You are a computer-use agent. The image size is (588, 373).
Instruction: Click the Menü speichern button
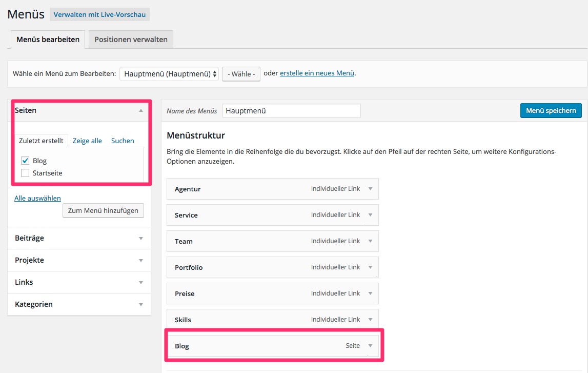pos(551,111)
